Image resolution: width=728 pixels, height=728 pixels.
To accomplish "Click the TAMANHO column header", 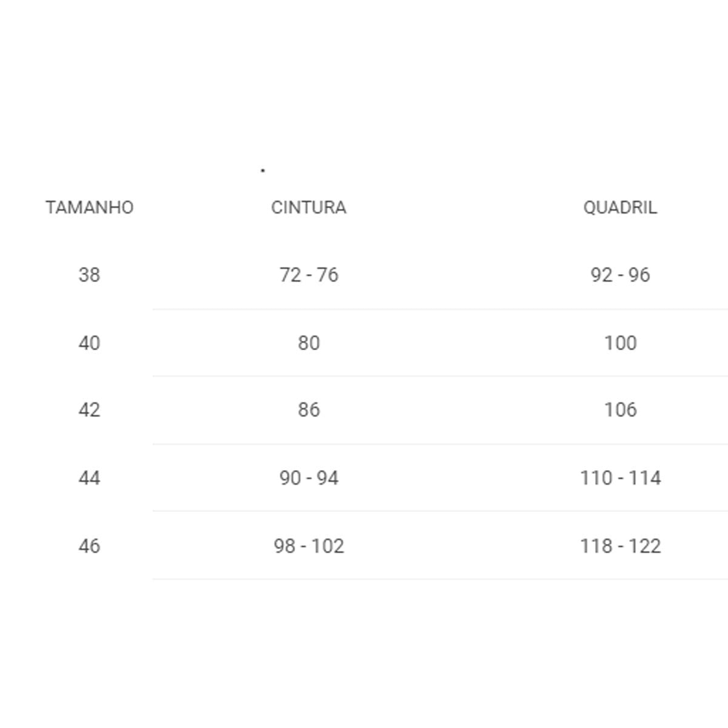I will point(89,207).
